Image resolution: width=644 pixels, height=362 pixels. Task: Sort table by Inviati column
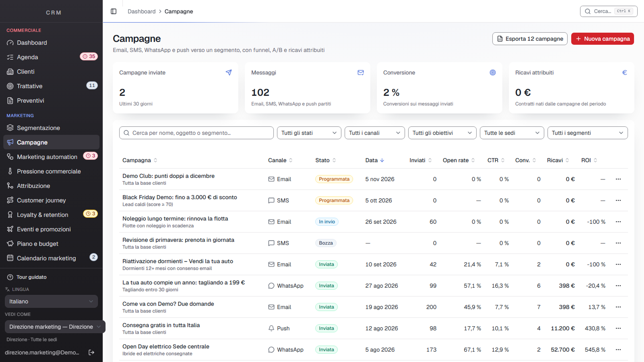(x=420, y=160)
